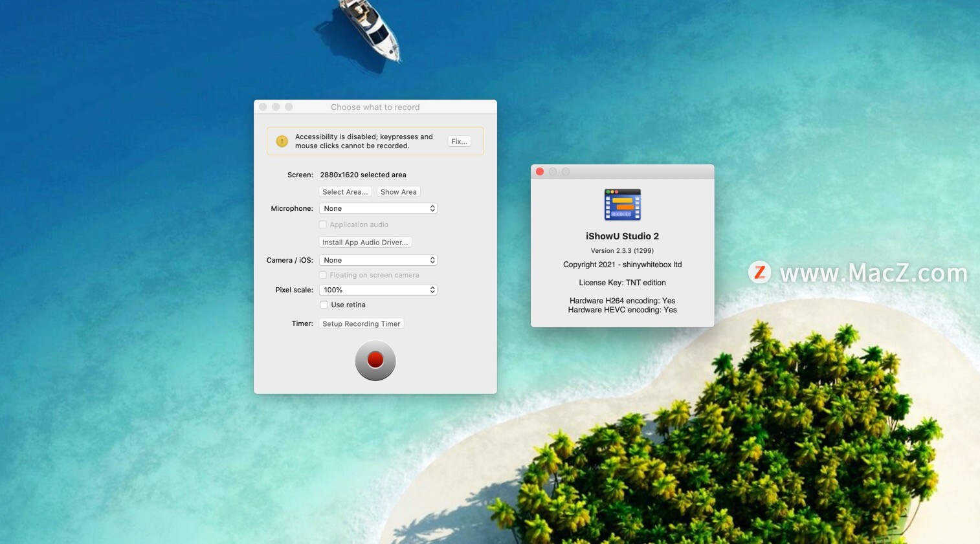Click the Screen: label

coord(300,175)
